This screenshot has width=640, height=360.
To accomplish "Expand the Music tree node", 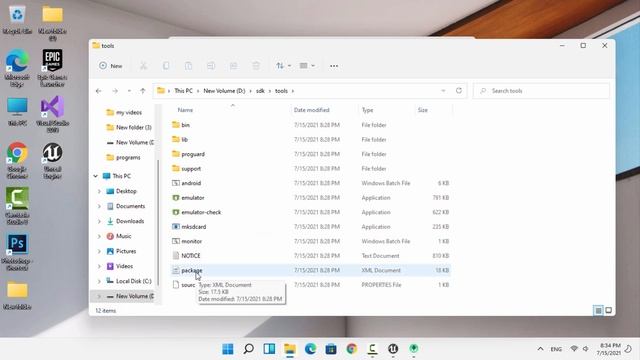I will click(99, 236).
